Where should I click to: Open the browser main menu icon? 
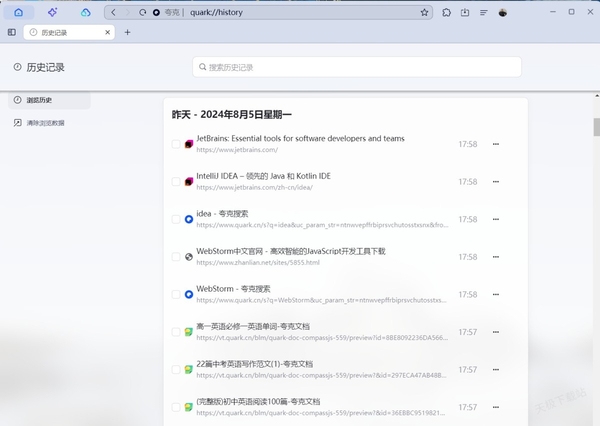point(484,12)
